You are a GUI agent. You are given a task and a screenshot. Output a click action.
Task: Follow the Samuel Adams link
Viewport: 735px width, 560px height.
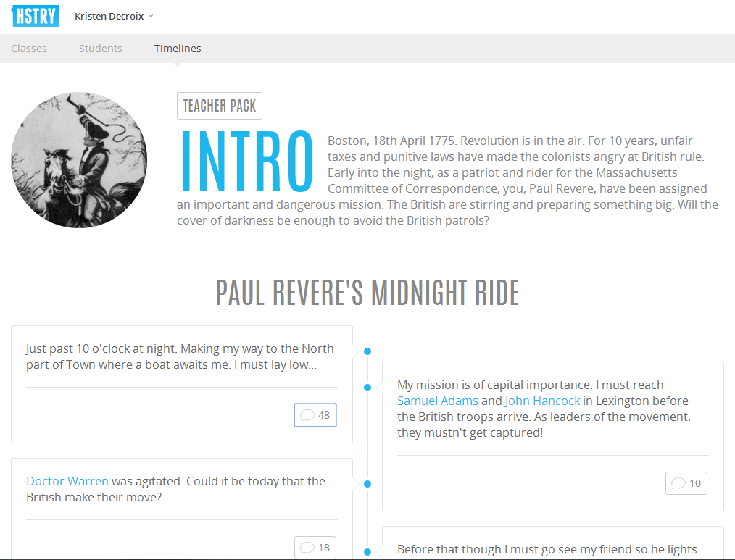pos(438,401)
